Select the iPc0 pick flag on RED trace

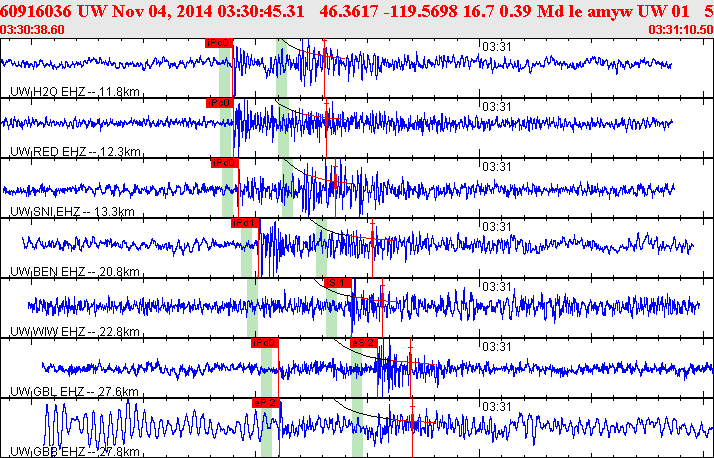coord(219,103)
